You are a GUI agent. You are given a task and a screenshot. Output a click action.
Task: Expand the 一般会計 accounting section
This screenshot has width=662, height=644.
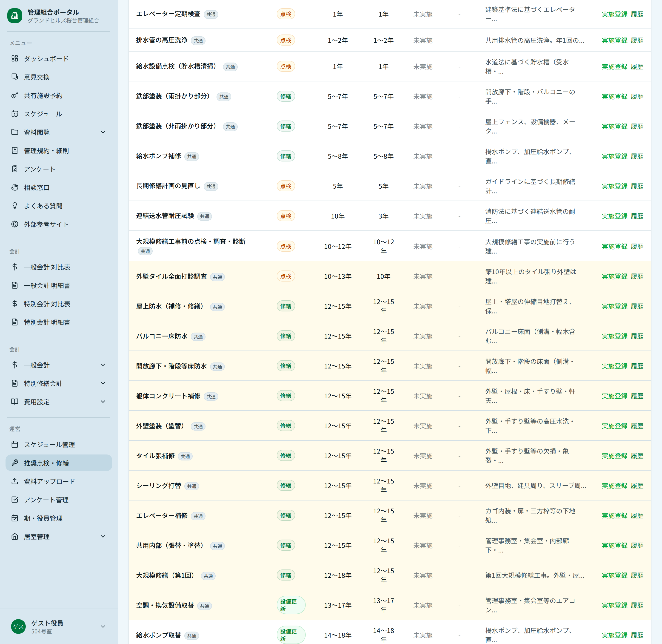tap(103, 365)
